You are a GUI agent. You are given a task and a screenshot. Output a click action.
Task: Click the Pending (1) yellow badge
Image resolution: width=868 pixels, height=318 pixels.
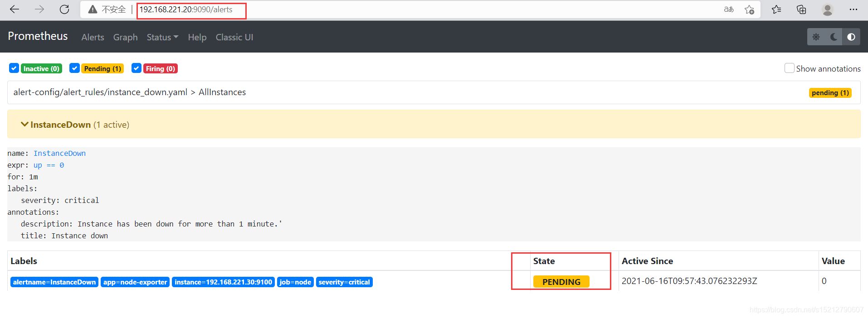pos(102,68)
